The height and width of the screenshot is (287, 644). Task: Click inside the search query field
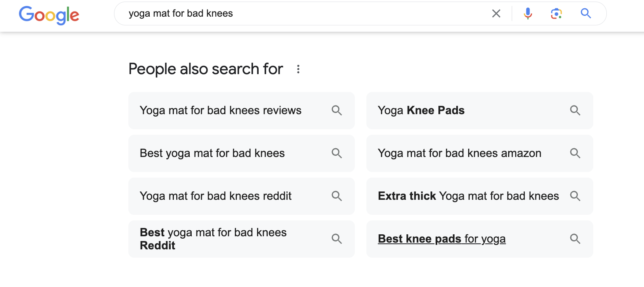pyautogui.click(x=305, y=13)
